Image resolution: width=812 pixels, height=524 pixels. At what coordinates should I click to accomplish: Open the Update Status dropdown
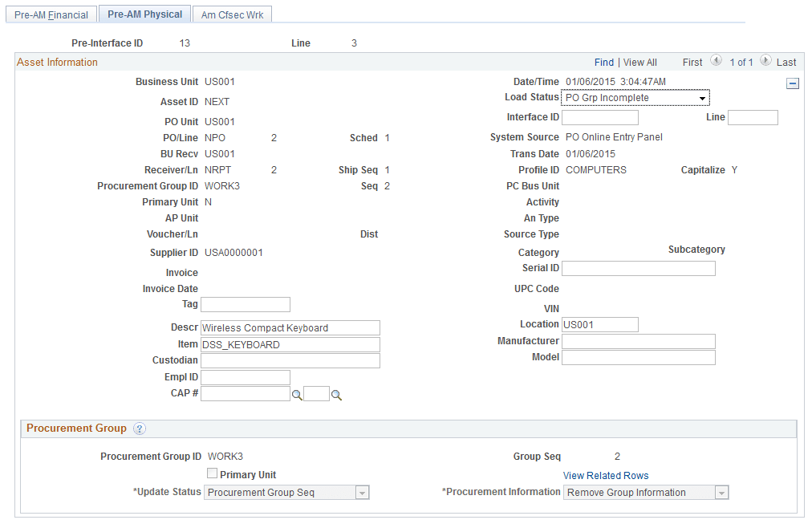[x=287, y=493]
